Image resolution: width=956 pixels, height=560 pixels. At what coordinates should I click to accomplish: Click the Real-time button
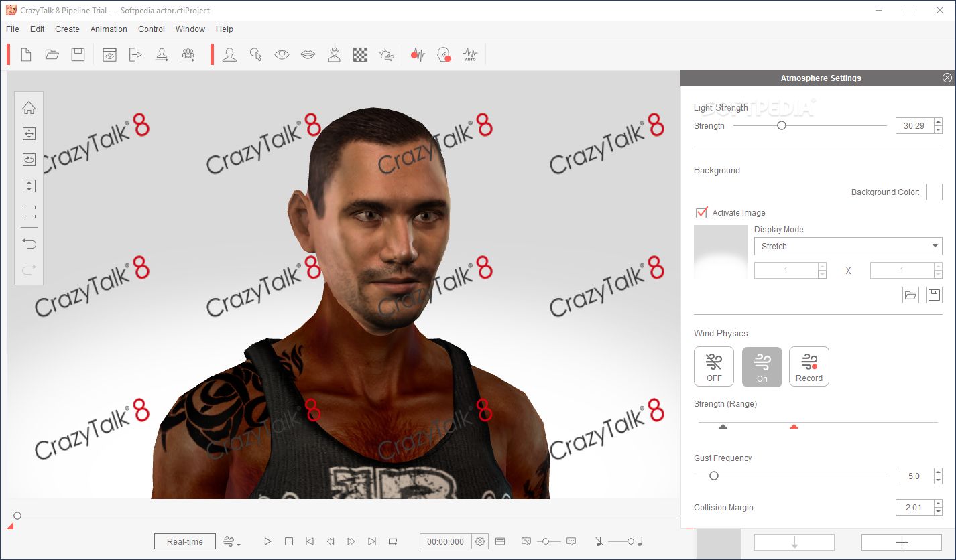click(185, 541)
